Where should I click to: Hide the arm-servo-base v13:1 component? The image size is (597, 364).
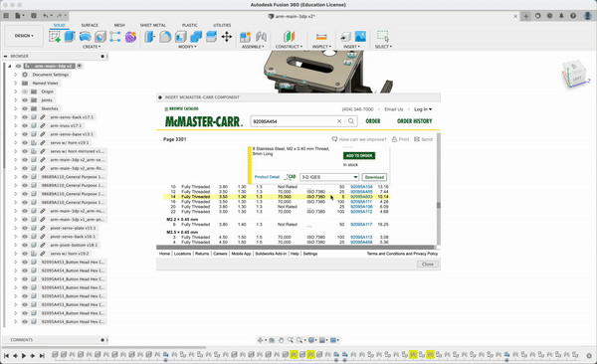[x=25, y=134]
